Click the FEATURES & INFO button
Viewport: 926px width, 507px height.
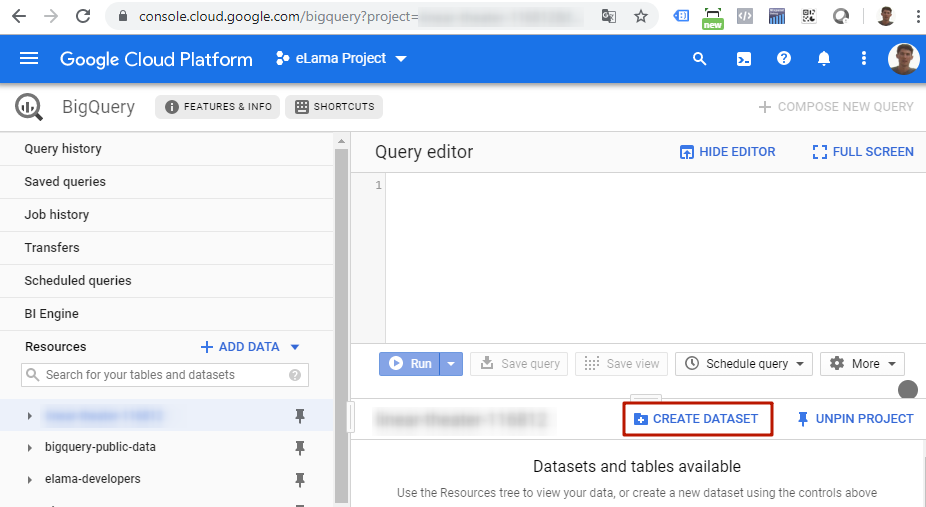point(217,107)
